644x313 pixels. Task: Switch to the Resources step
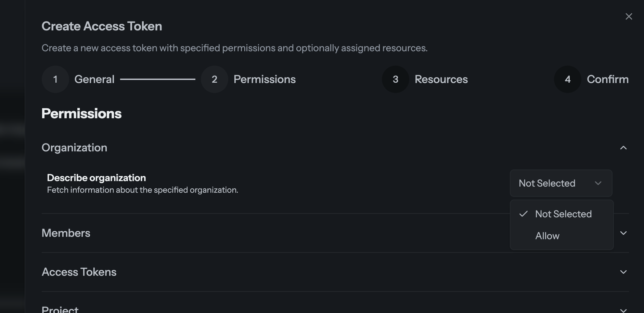click(441, 79)
